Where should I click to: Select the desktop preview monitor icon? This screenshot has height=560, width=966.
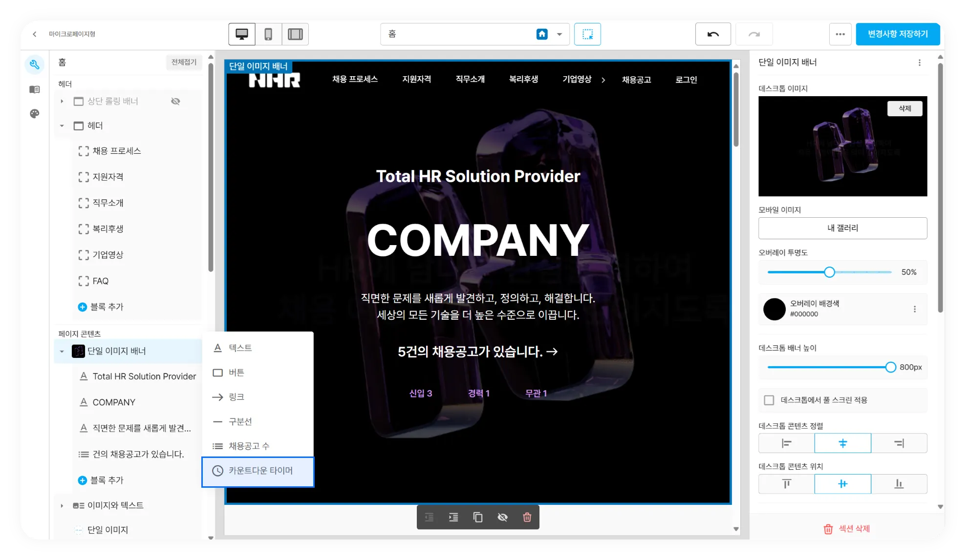[x=242, y=34]
